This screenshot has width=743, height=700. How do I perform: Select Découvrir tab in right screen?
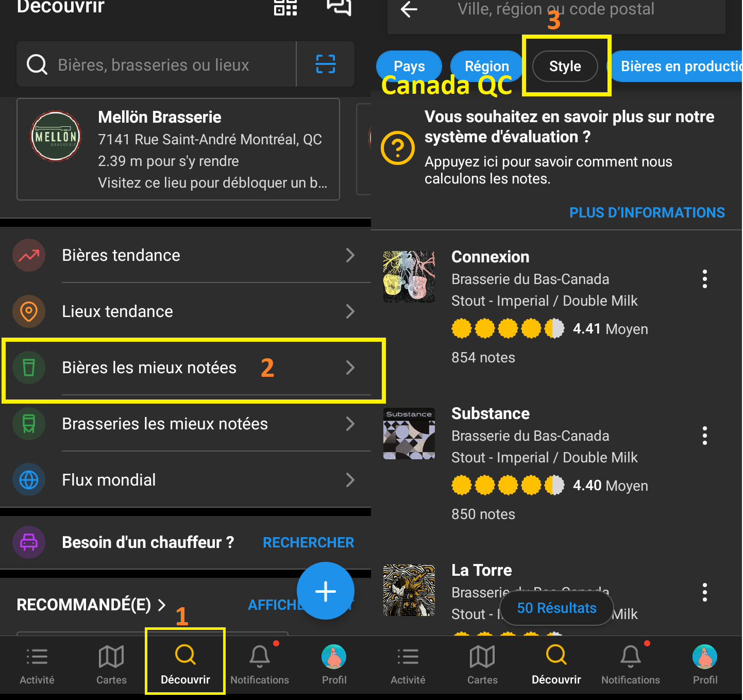556,665
